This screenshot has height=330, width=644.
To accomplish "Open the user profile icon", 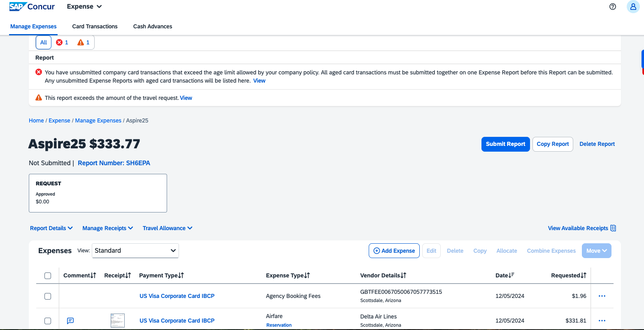I will (x=633, y=7).
